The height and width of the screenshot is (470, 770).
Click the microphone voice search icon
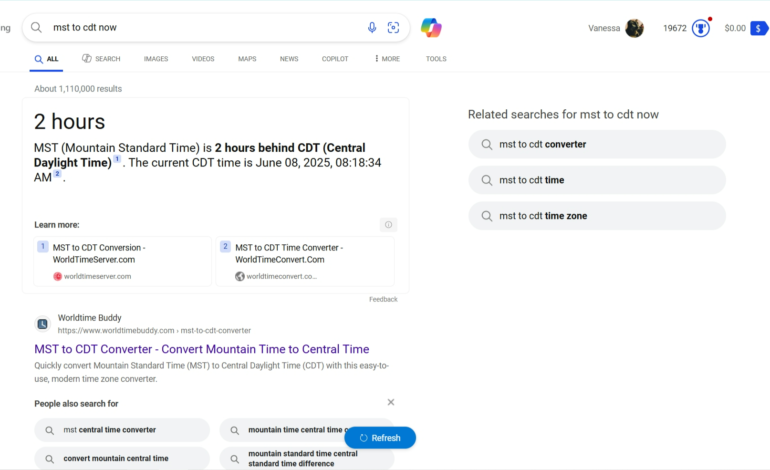tap(372, 28)
